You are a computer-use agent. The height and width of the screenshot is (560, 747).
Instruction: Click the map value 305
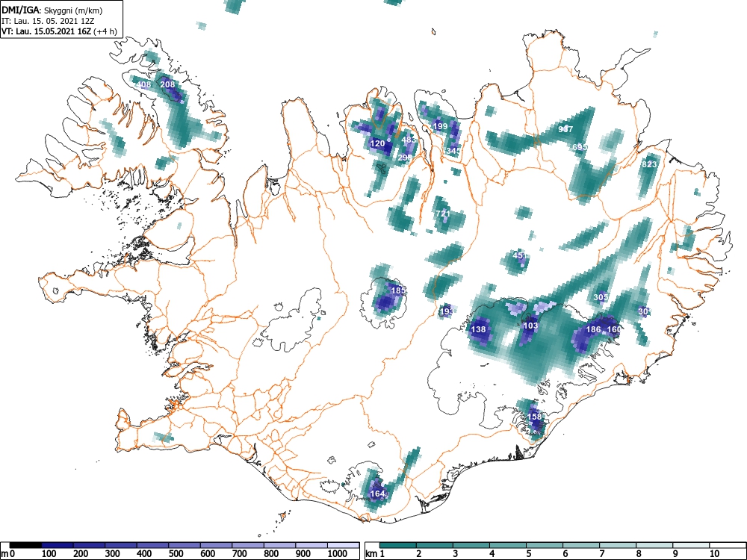[x=601, y=297]
